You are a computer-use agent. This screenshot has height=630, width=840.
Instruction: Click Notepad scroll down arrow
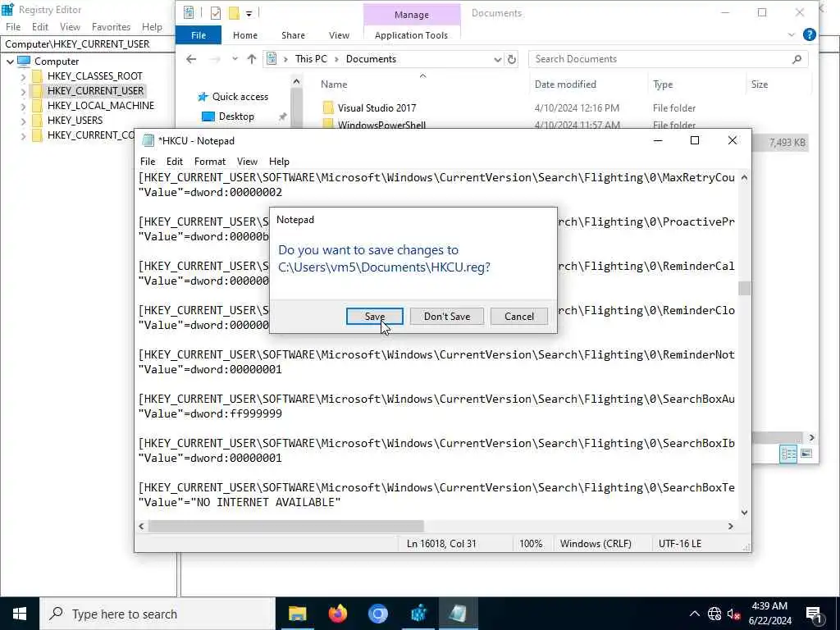(x=744, y=513)
